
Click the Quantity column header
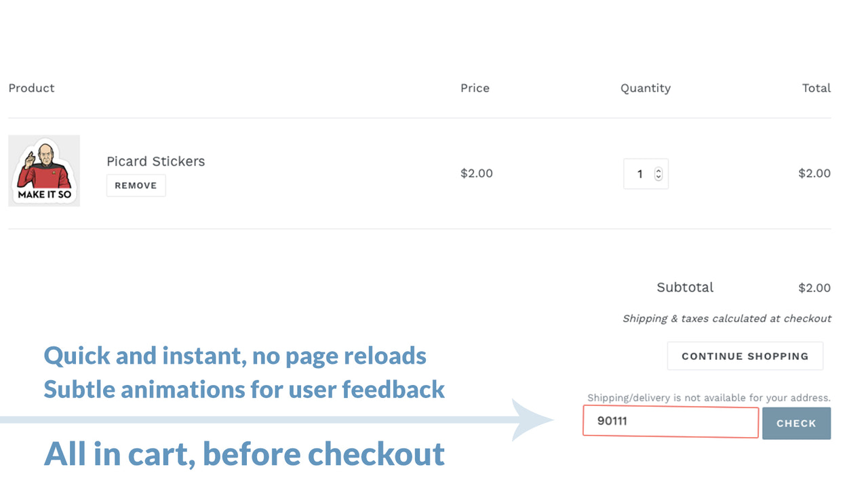pyautogui.click(x=646, y=88)
